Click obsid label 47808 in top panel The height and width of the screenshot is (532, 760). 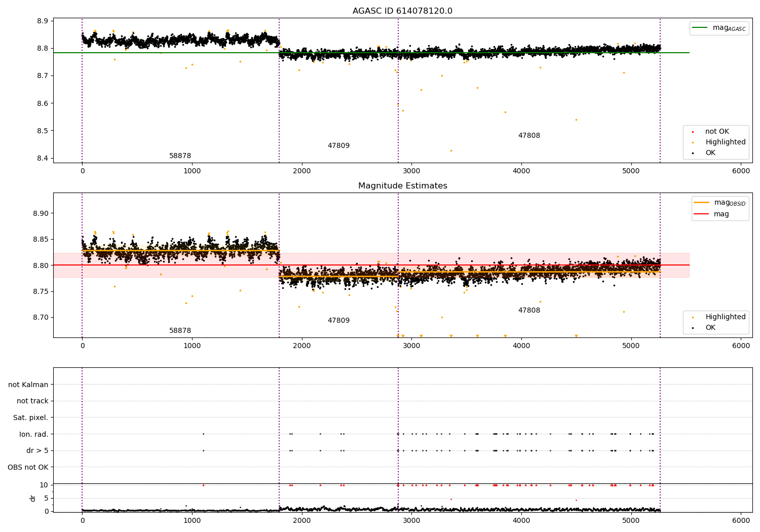tap(529, 136)
